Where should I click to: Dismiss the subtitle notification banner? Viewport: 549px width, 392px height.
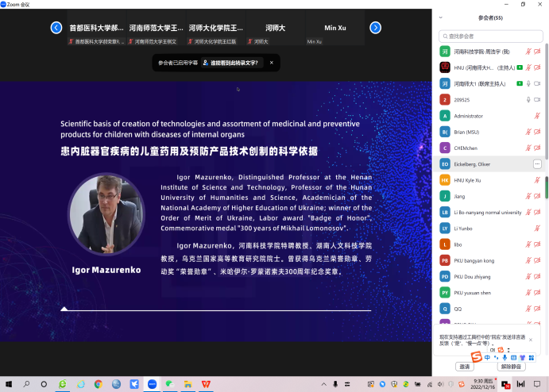click(x=271, y=62)
